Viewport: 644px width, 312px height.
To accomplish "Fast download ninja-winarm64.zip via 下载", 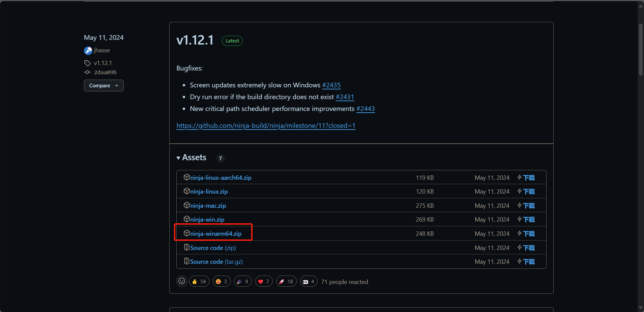I will tap(526, 234).
